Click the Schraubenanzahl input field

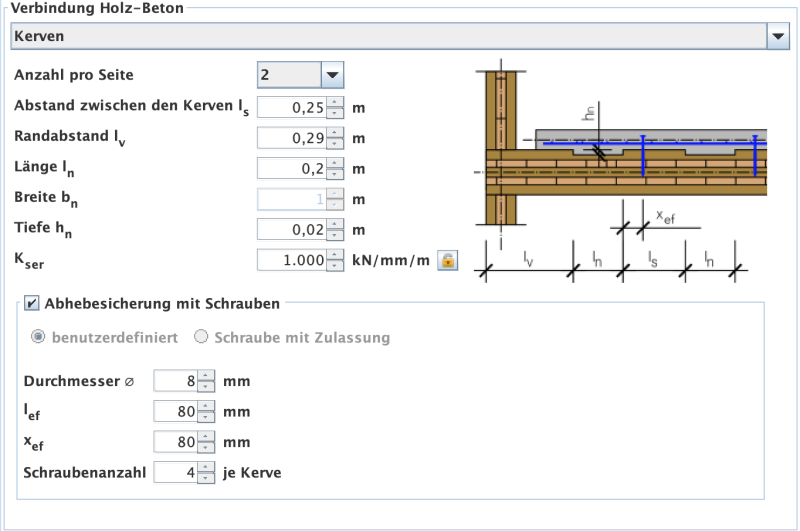pyautogui.click(x=175, y=472)
